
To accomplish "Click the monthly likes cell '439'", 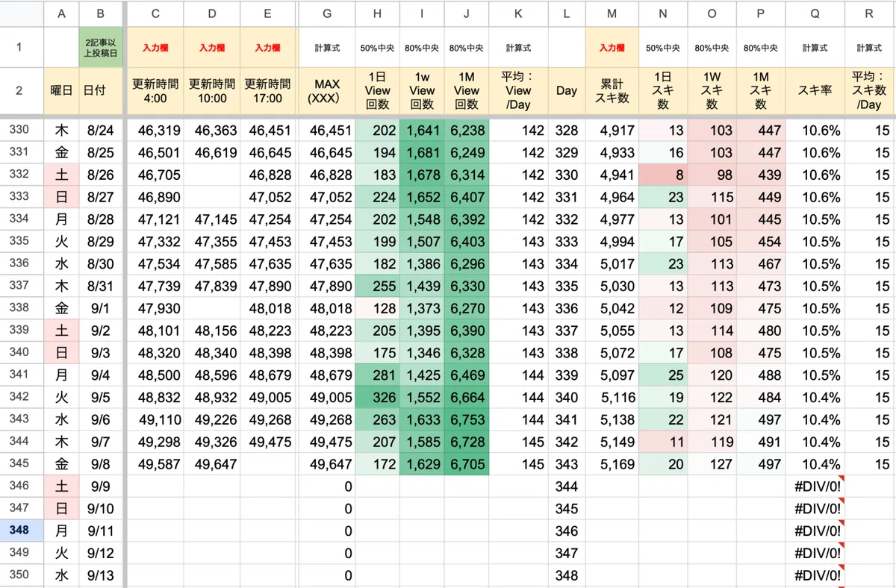I will (760, 175).
